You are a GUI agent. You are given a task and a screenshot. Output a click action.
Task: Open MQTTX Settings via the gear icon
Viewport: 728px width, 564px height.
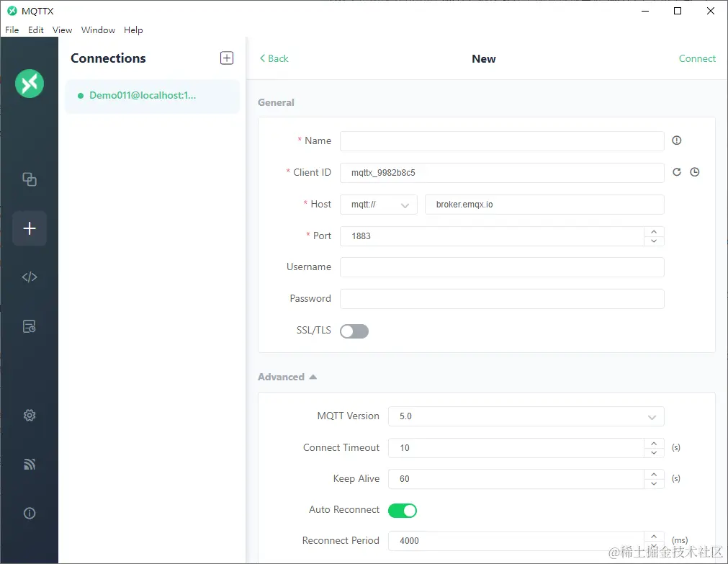(x=29, y=415)
